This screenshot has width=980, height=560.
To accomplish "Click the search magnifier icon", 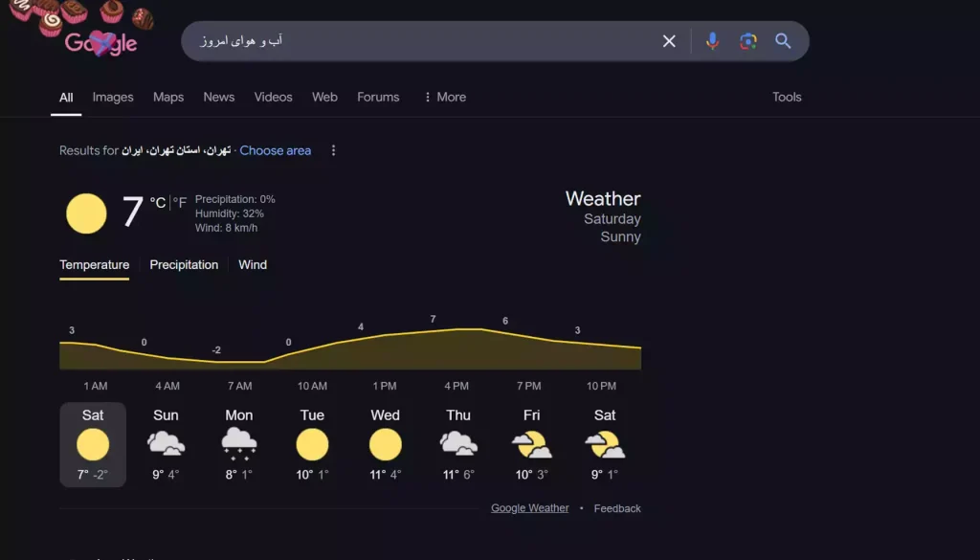I will 783,40.
